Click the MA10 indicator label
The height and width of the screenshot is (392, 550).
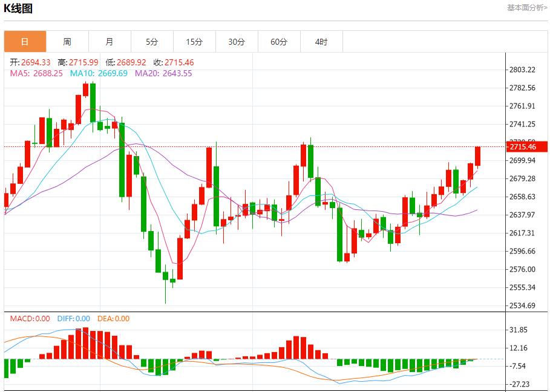pos(99,73)
